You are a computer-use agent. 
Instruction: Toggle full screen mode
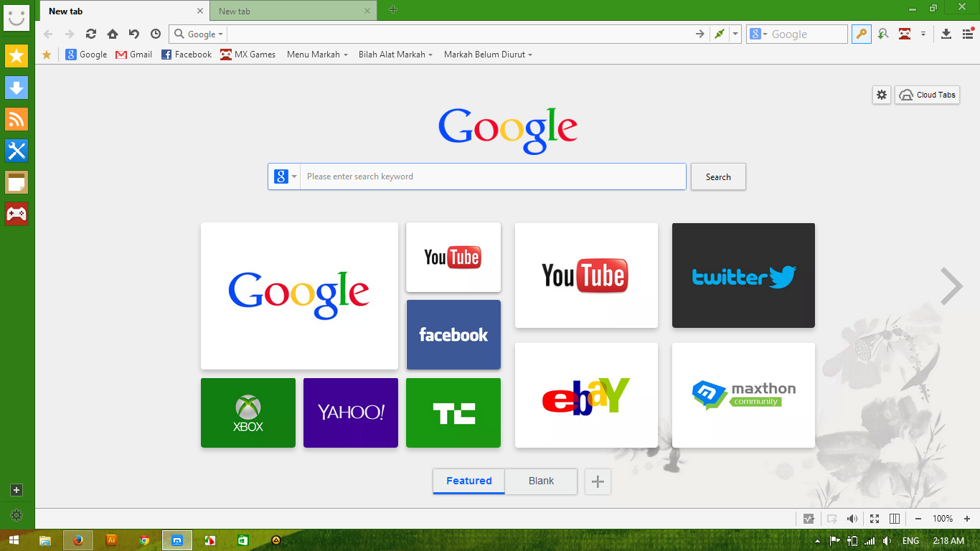tap(874, 518)
